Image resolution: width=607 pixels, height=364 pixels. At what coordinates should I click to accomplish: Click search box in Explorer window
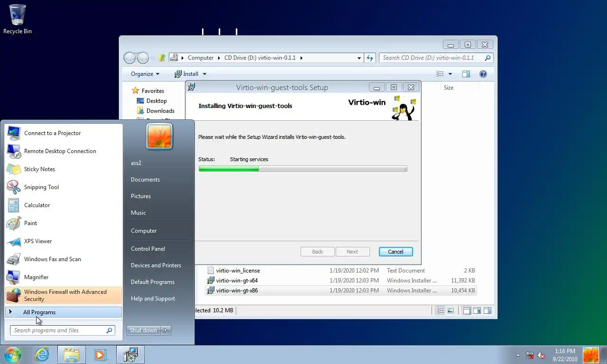tap(436, 58)
